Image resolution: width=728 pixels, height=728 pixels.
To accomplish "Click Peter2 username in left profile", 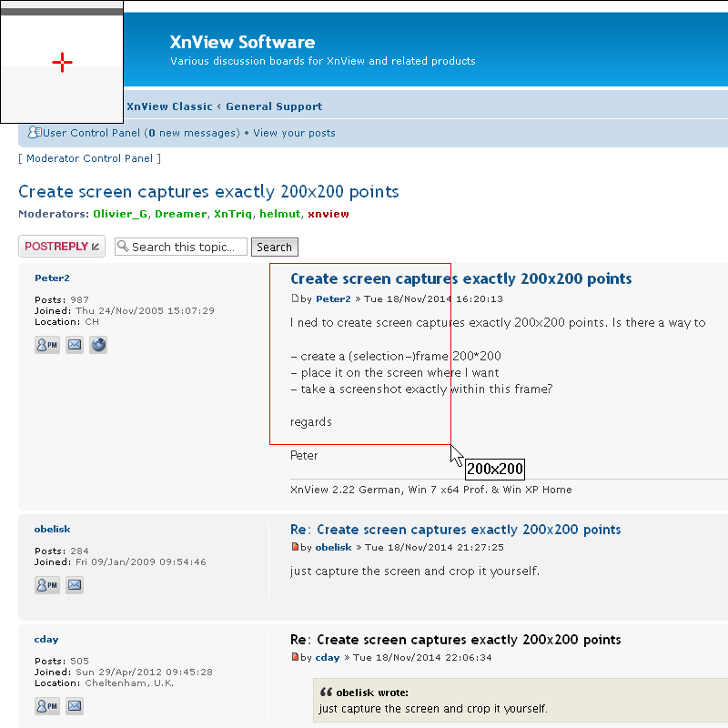I will [52, 278].
